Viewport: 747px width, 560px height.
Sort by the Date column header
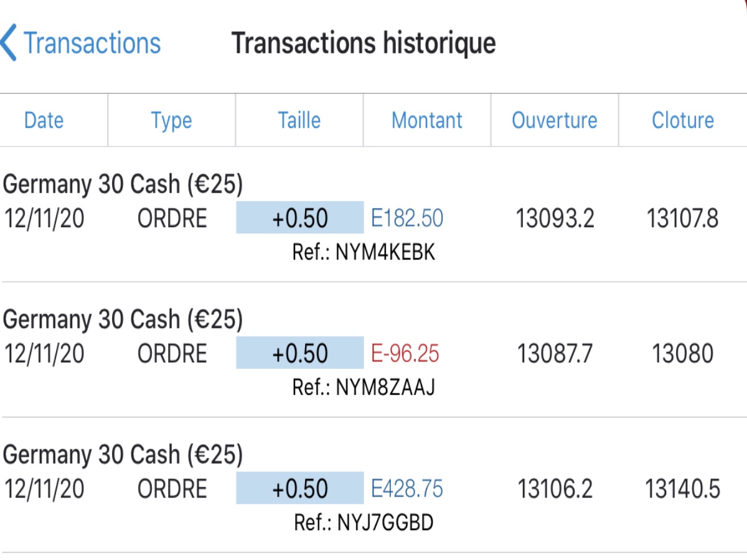[x=44, y=120]
